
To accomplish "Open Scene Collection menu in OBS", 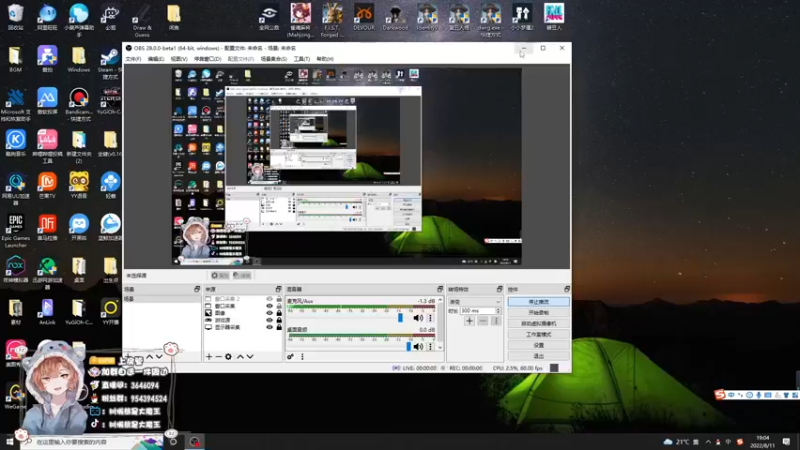I will click(x=274, y=59).
